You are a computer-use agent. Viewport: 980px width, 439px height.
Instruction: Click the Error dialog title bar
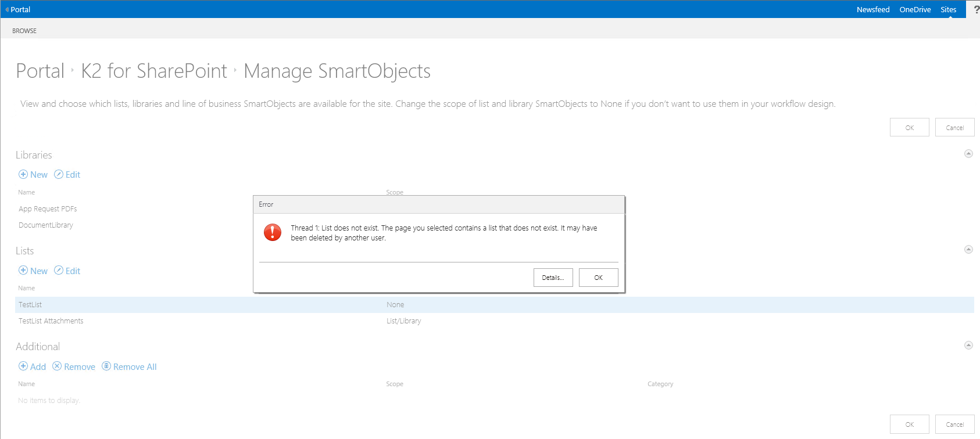pyautogui.click(x=439, y=204)
